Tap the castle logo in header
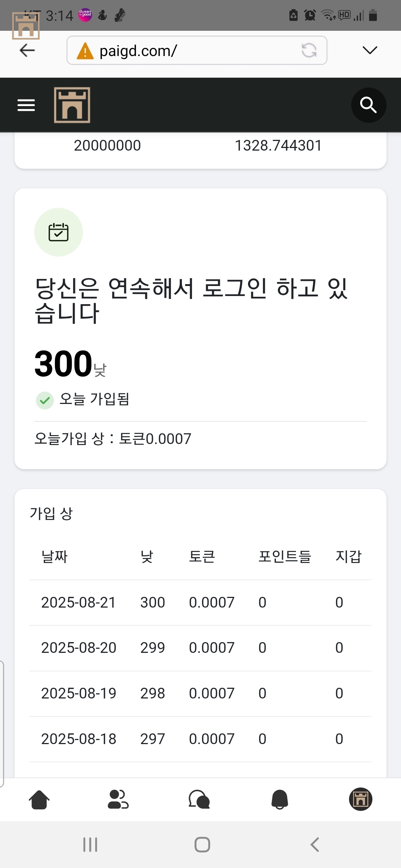The height and width of the screenshot is (868, 401). pos(72,105)
